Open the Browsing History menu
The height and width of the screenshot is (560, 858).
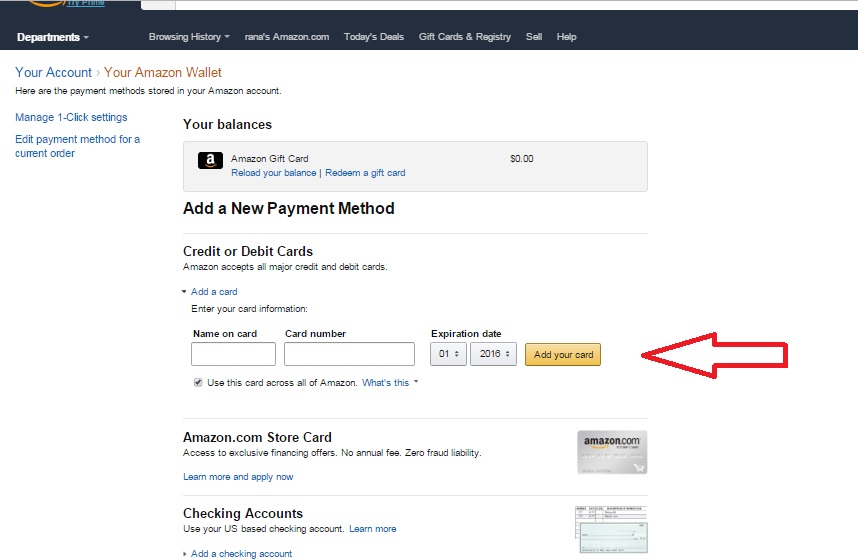(189, 37)
